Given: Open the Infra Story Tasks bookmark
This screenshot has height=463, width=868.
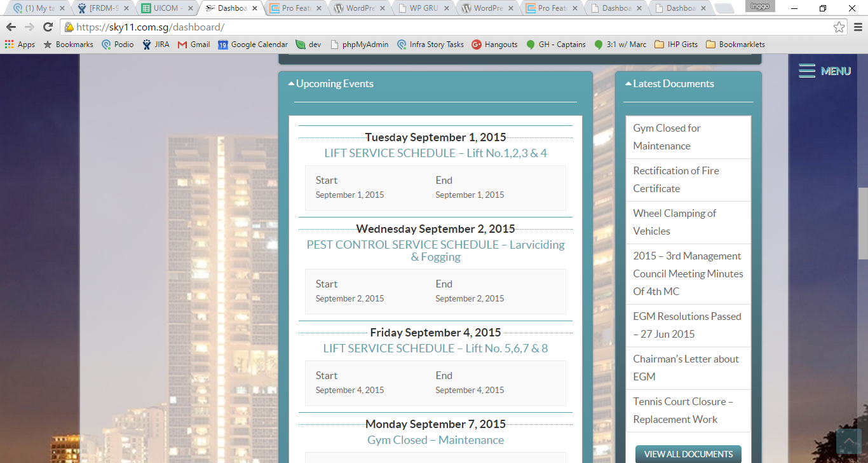Looking at the screenshot, I should [x=430, y=45].
